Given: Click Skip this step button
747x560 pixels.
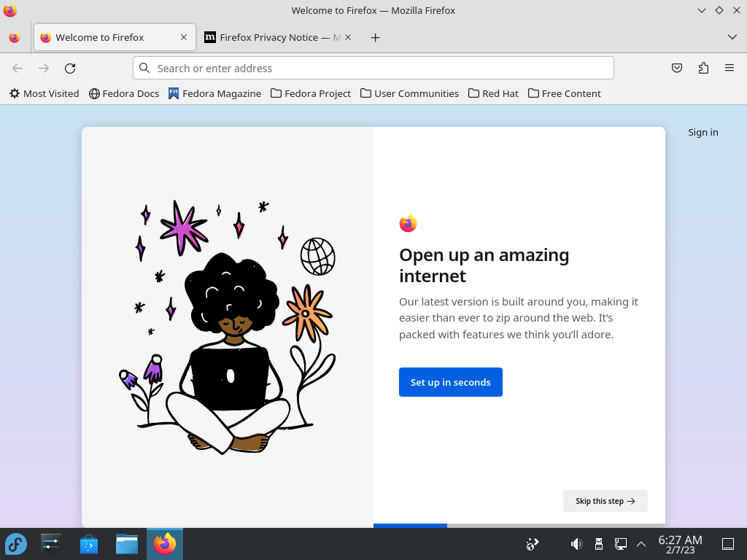Looking at the screenshot, I should tap(605, 501).
